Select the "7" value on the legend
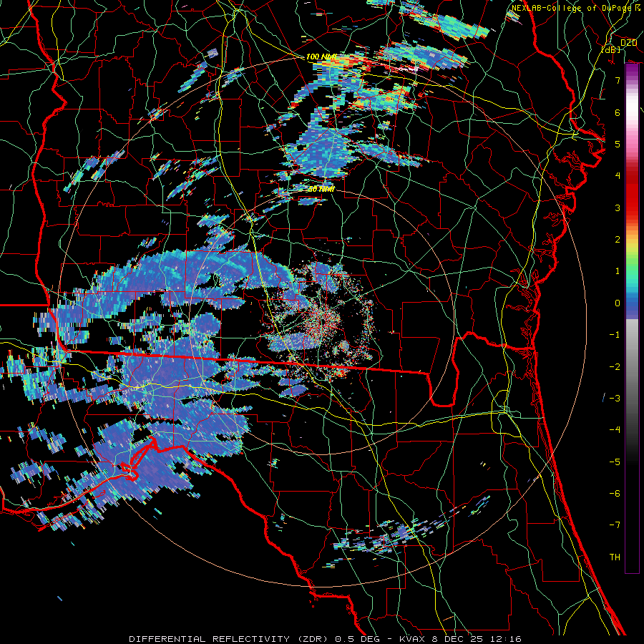This screenshot has width=644, height=644. pos(618,80)
